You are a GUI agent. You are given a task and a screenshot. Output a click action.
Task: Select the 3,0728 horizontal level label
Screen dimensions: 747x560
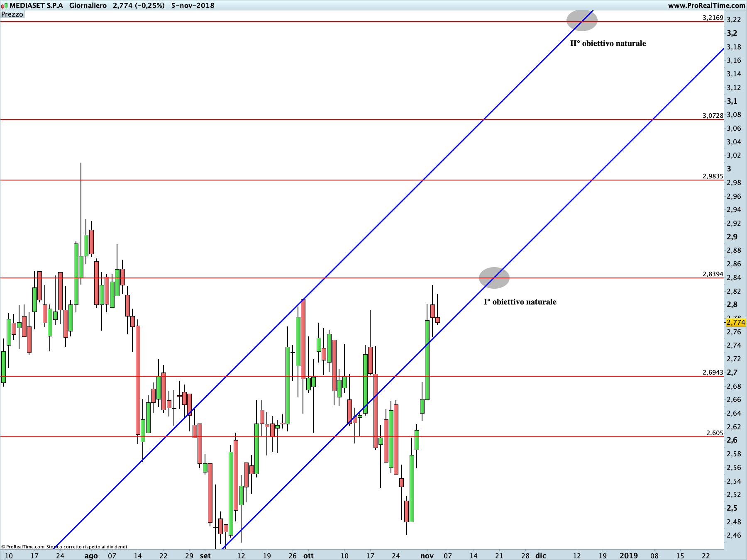713,116
